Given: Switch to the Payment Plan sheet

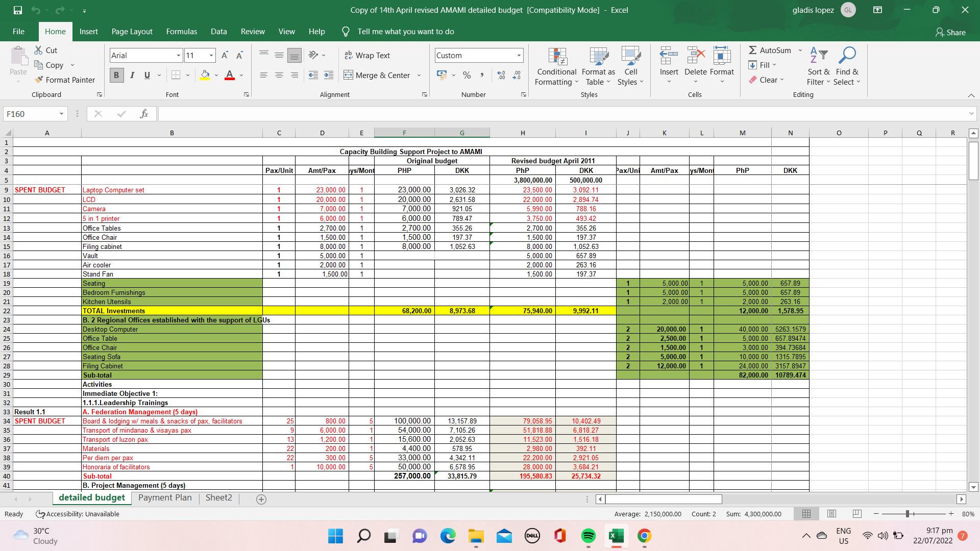Looking at the screenshot, I should (165, 498).
